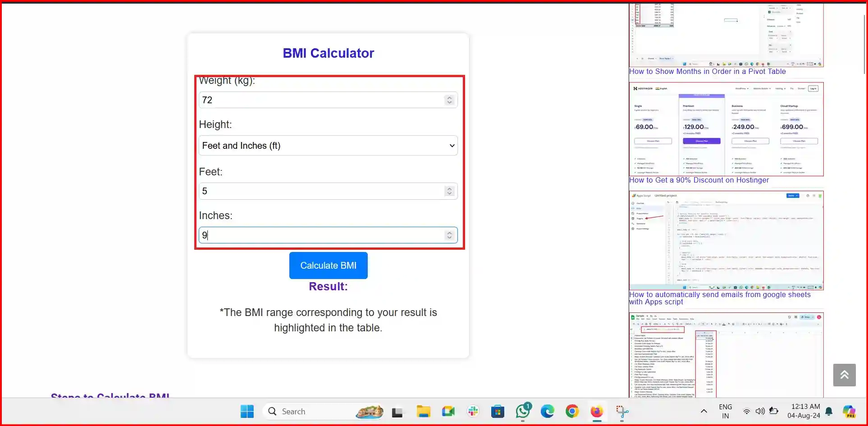The height and width of the screenshot is (426, 868).
Task: Click the scroll-to-top arrow button
Action: (x=845, y=375)
